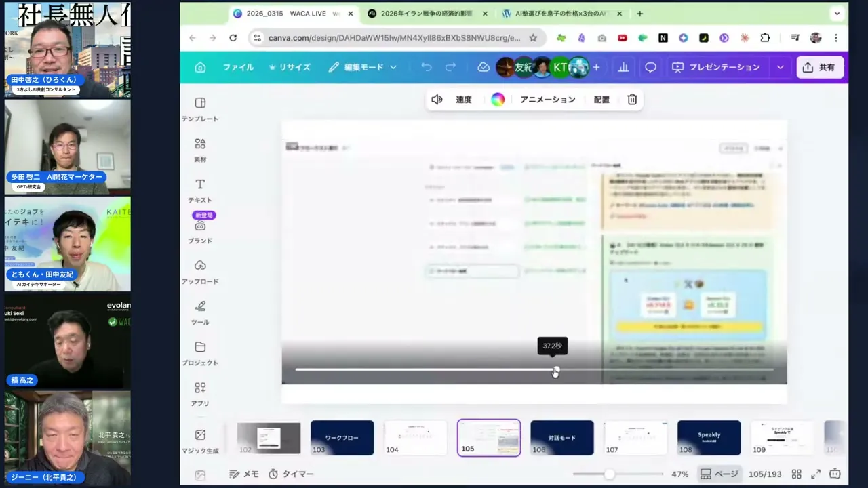Open the ファイル menu
Viewport: 868px width, 488px height.
pos(238,67)
